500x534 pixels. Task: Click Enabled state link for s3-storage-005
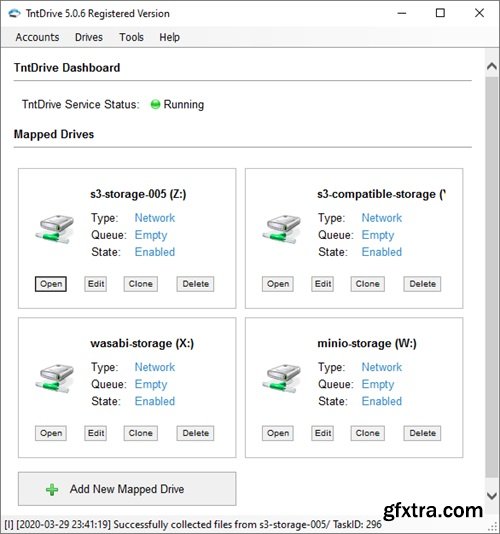[155, 252]
